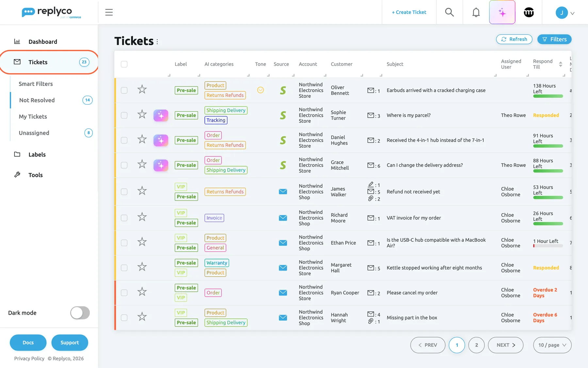Click the NEXT page button
Image resolution: width=588 pixels, height=368 pixels.
coord(505,345)
